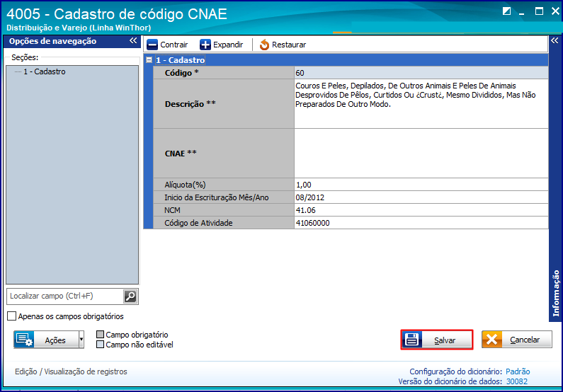
Task: Click the Código de Atividade value 41060000
Action: click(421, 223)
